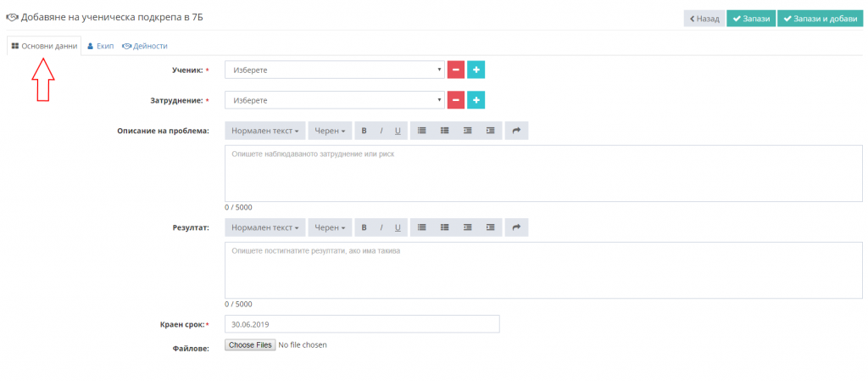Expand Нормален текст dropdown for Описание на проблема

pyautogui.click(x=265, y=131)
